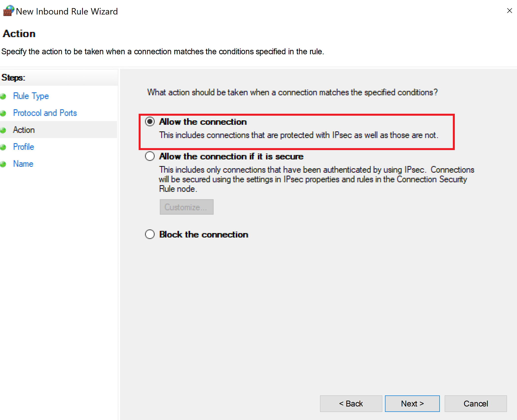The image size is (517, 420).
Task: Cancel the rule wizard
Action: coord(475,404)
